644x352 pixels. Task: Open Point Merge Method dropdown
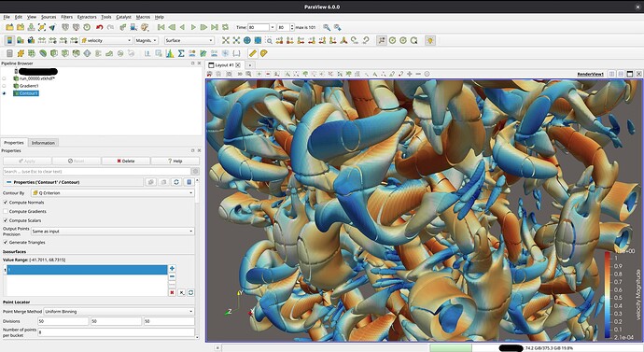click(x=119, y=311)
